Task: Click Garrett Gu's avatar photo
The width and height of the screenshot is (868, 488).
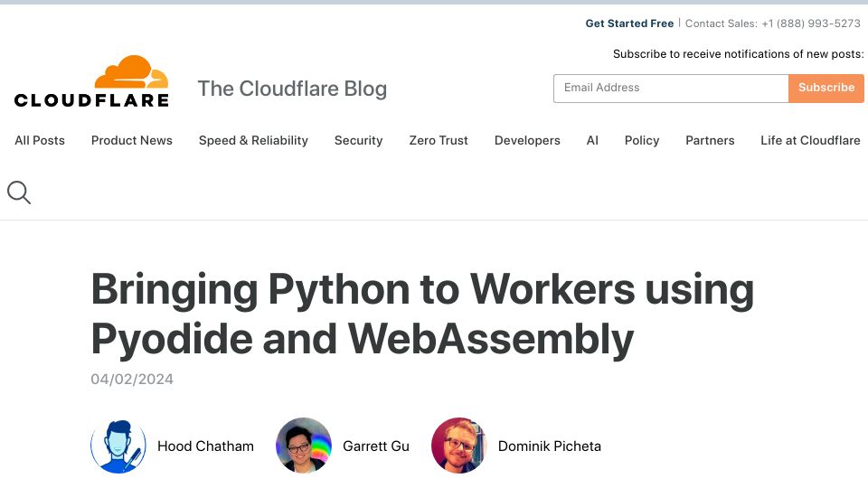Action: pyautogui.click(x=304, y=446)
